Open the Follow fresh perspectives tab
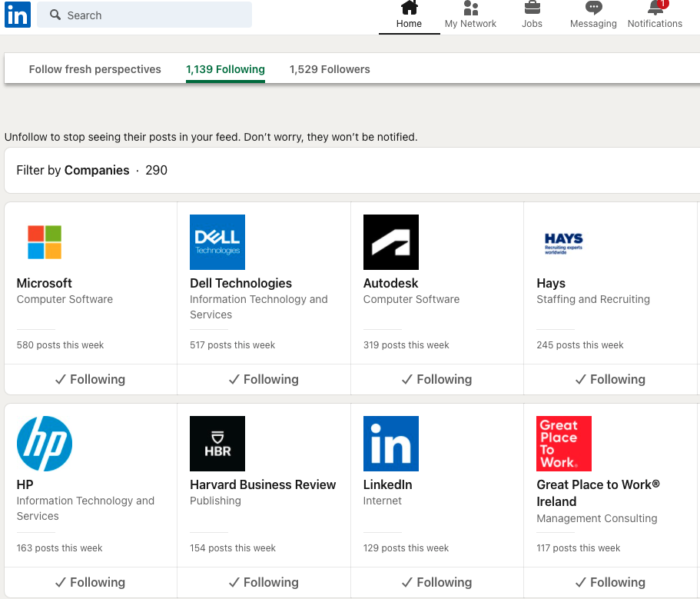700x599 pixels. click(95, 69)
